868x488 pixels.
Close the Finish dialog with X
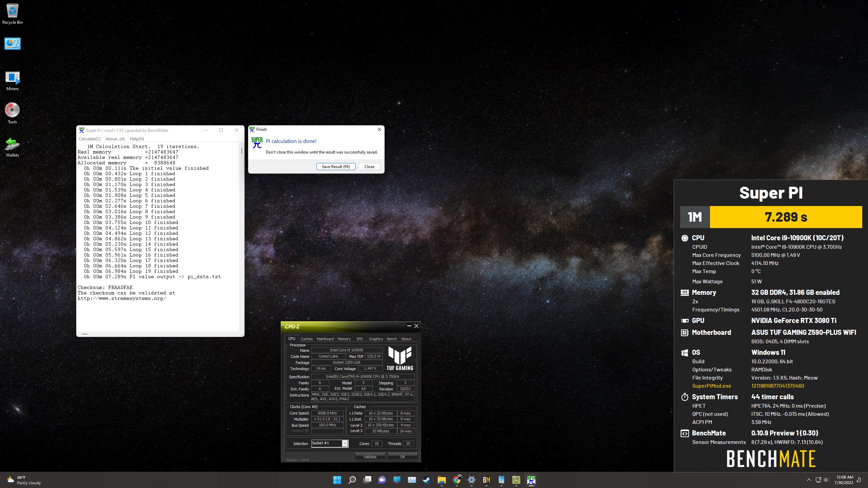[x=379, y=129]
